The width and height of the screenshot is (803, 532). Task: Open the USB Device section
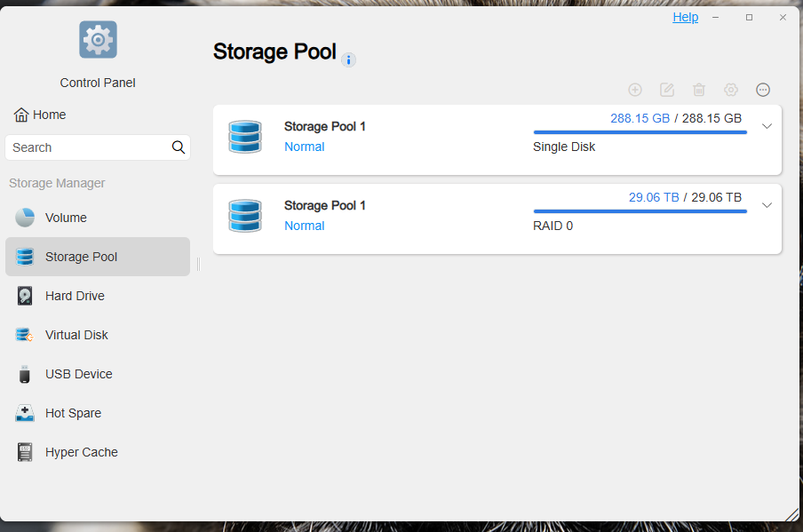click(x=79, y=374)
